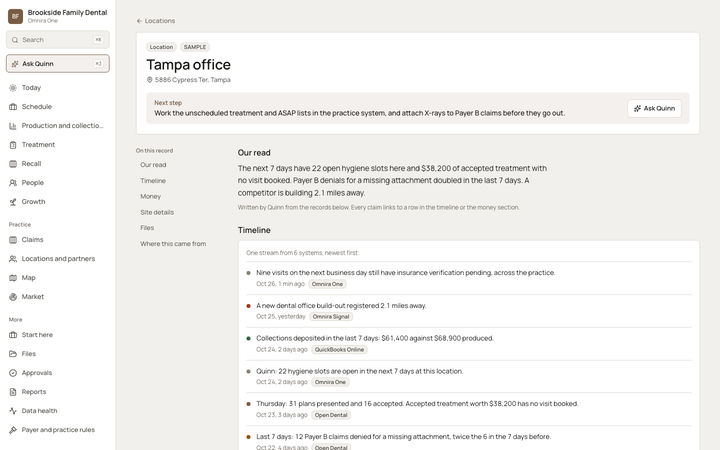Image resolution: width=720 pixels, height=450 pixels.
Task: Open Today in the sidebar
Action: pos(58,88)
